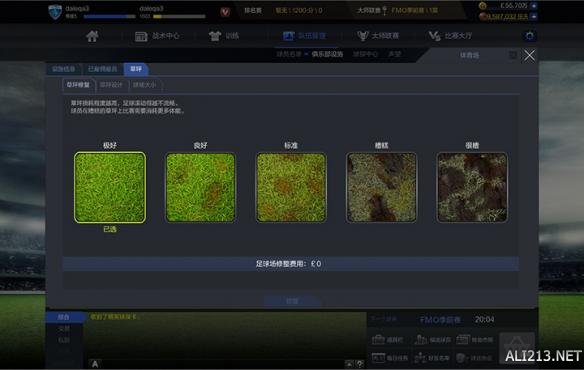Click the question mark help icon in chat
The width and height of the screenshot is (584, 370).
point(359,364)
